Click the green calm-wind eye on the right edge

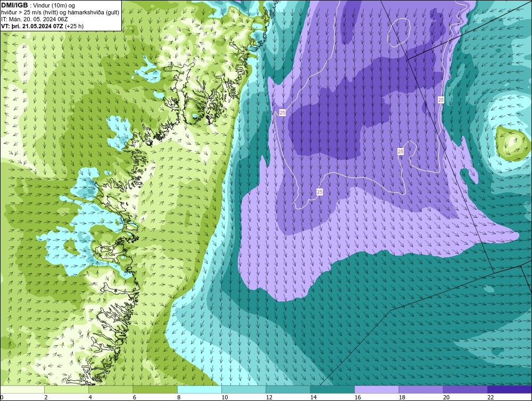512,144
